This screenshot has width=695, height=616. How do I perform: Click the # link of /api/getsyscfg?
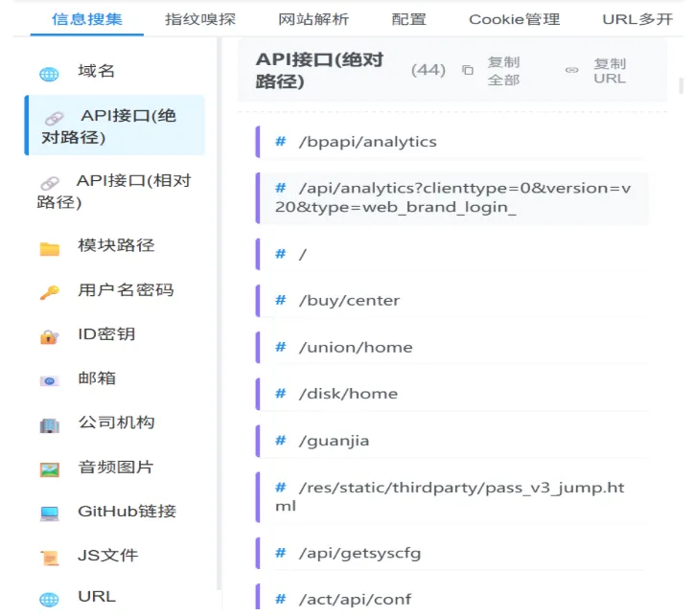tap(281, 553)
